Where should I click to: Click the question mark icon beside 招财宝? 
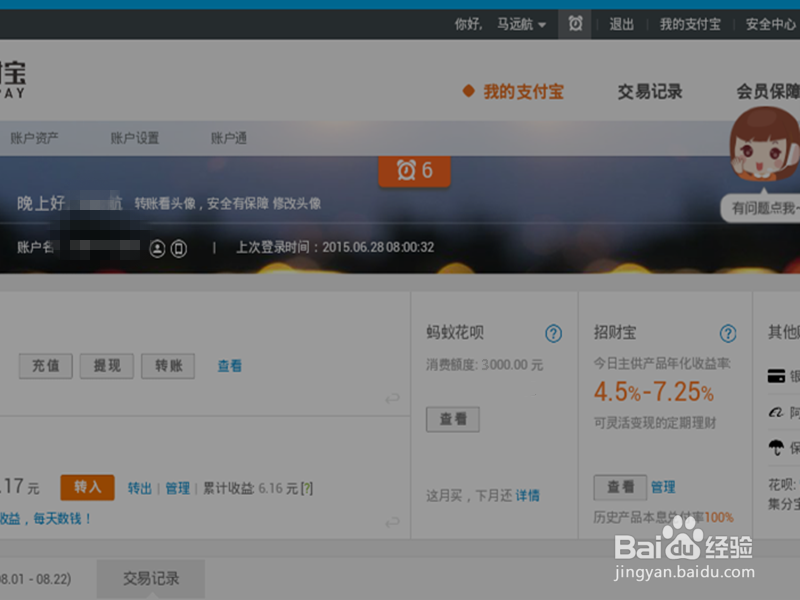click(728, 334)
